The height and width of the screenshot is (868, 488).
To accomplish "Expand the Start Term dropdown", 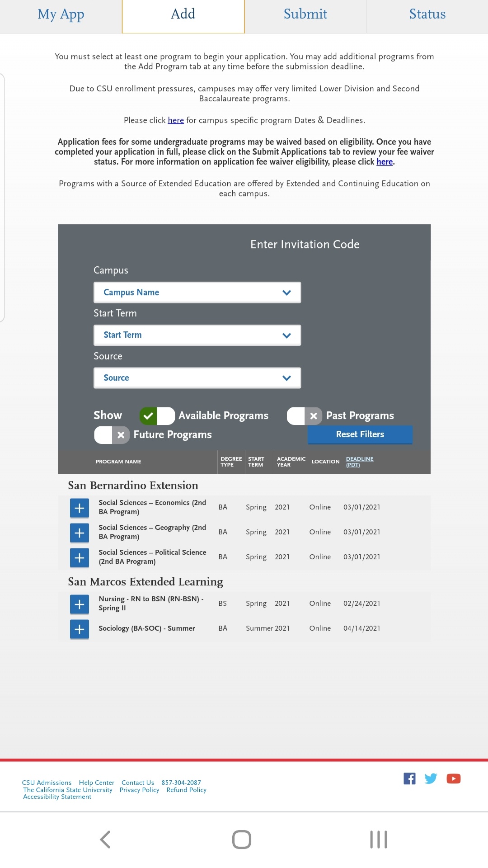I will coord(197,335).
